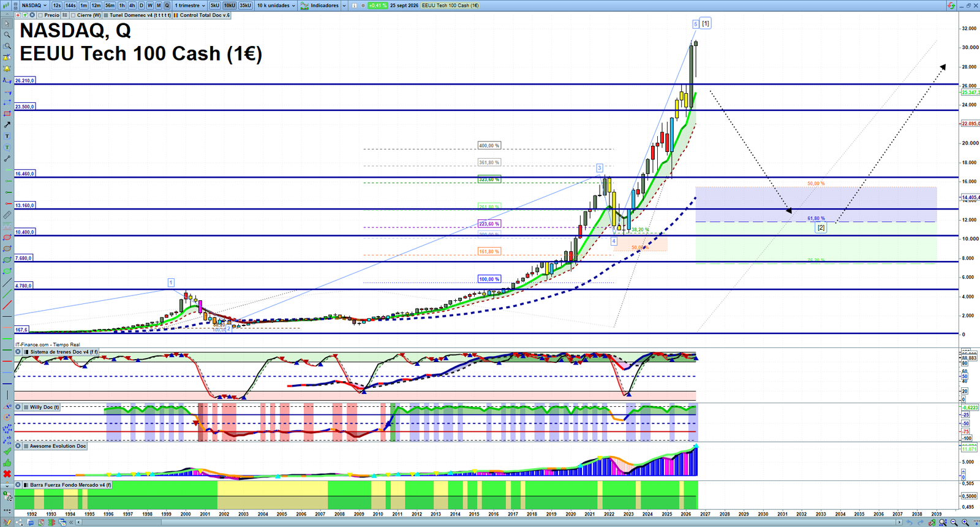Select the ruler measuring tool
Image resolution: width=980 pixels, height=527 pixels.
(x=7, y=215)
